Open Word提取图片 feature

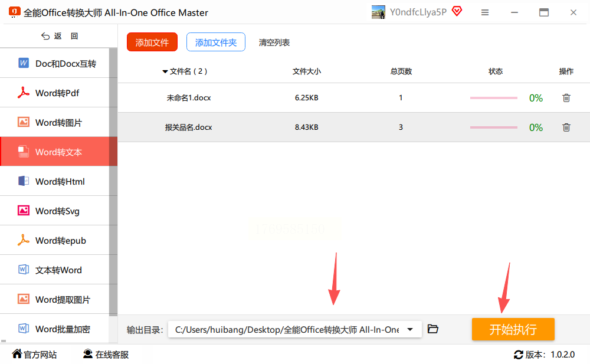[x=55, y=299]
